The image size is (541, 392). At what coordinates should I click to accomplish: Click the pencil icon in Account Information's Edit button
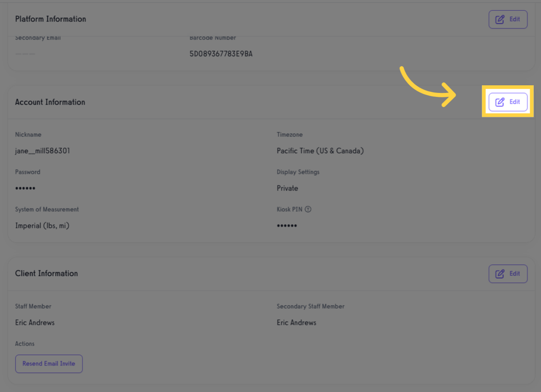(499, 102)
